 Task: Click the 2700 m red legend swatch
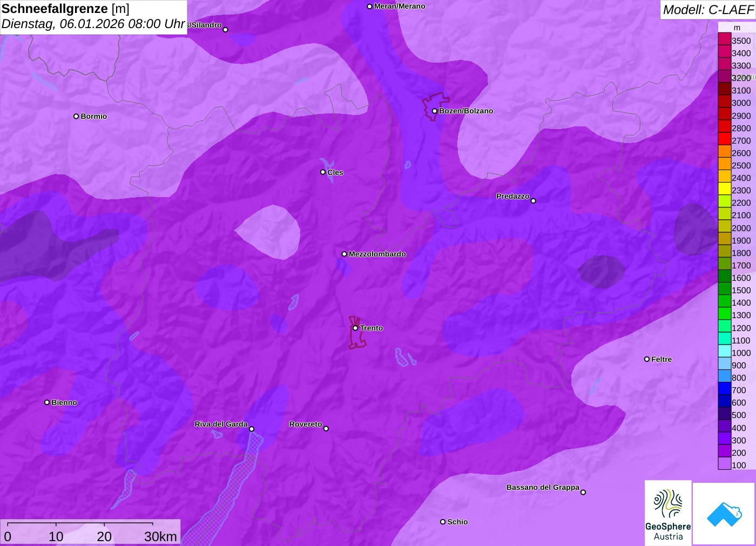(725, 139)
